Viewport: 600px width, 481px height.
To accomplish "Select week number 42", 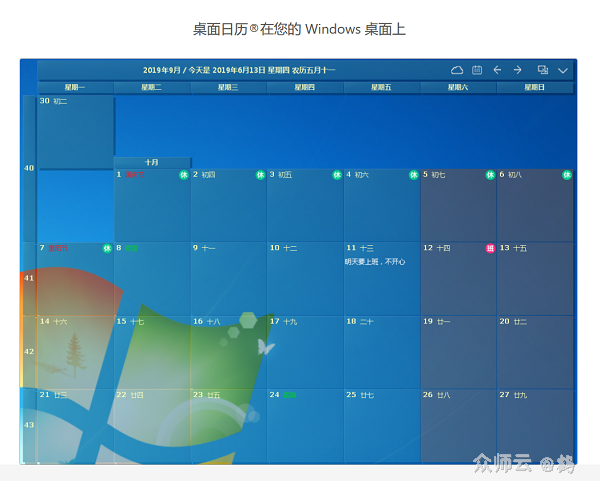I will (x=29, y=352).
